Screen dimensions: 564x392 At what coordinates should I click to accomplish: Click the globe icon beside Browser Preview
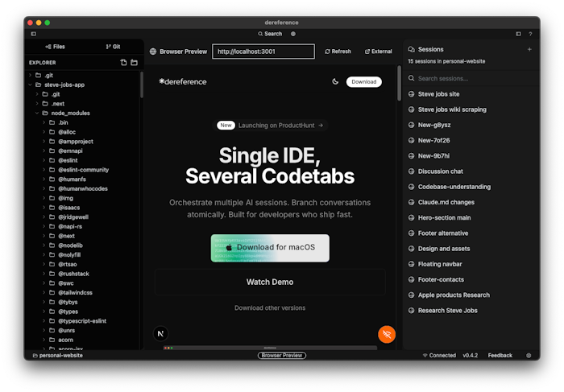click(x=153, y=52)
